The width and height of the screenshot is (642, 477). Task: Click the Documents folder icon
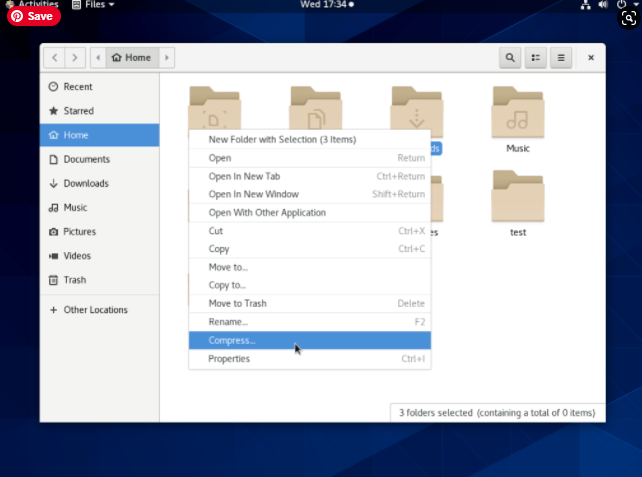[x=315, y=107]
